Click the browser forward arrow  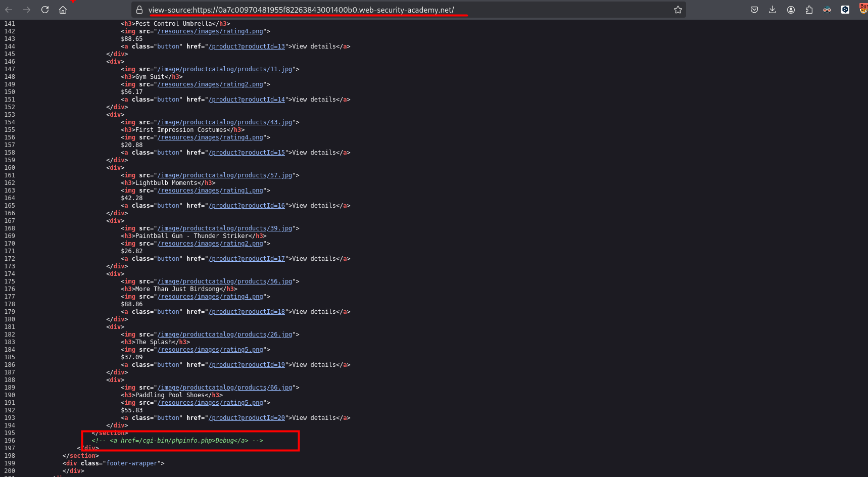coord(27,10)
